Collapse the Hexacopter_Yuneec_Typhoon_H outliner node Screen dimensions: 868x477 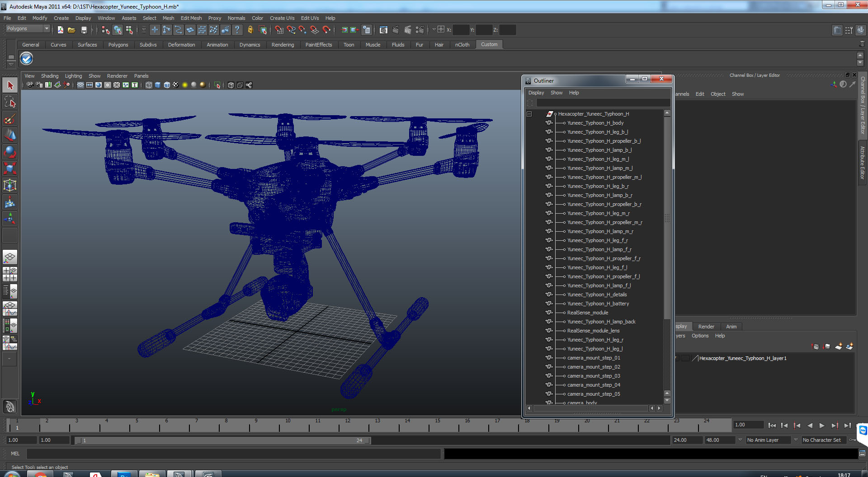pos(529,114)
